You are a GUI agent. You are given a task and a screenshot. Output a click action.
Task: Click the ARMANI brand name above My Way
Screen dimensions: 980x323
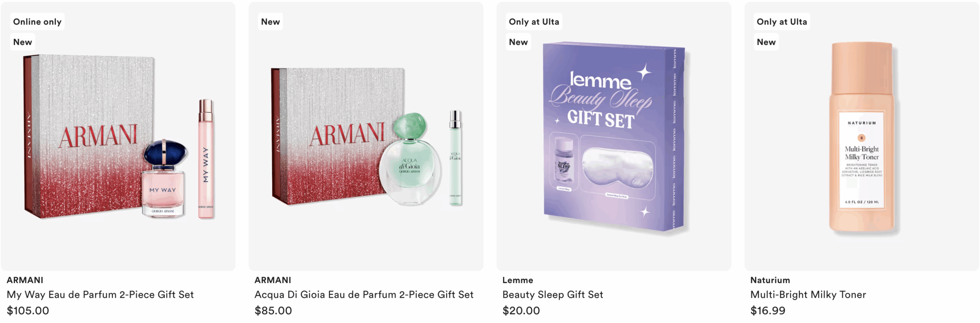click(x=25, y=280)
